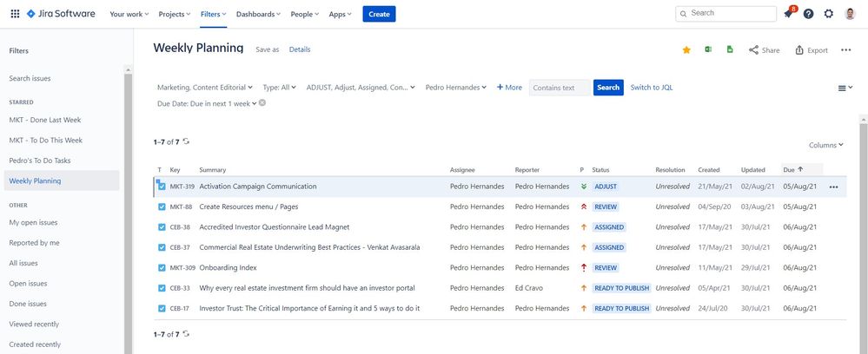Click the Contains text input field
The height and width of the screenshot is (354, 868).
[560, 88]
